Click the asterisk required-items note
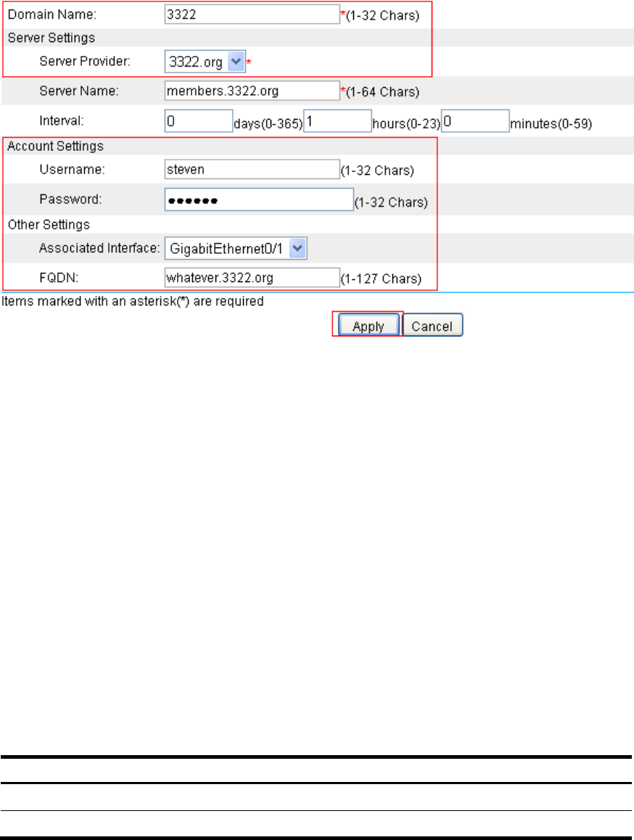Image resolution: width=634 pixels, height=840 pixels. pyautogui.click(x=132, y=302)
